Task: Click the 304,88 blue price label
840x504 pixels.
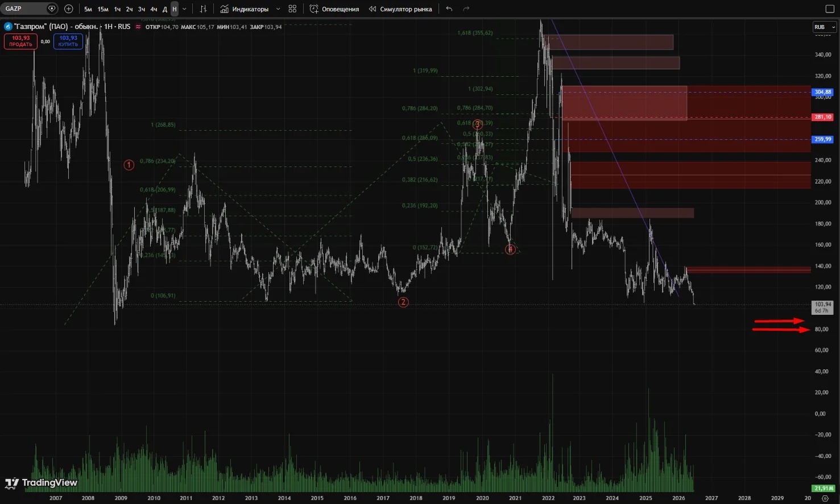Action: (x=823, y=92)
